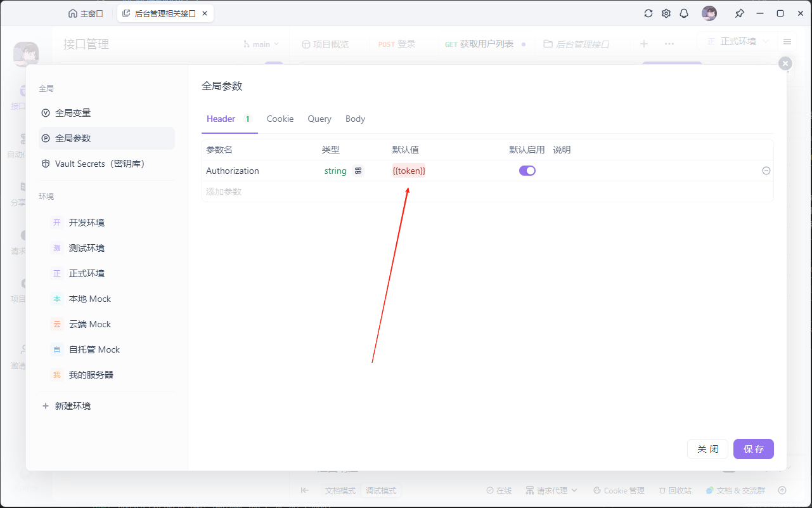Screen dimensions: 812x508
Task: Switch to the Query tab
Action: tap(319, 119)
